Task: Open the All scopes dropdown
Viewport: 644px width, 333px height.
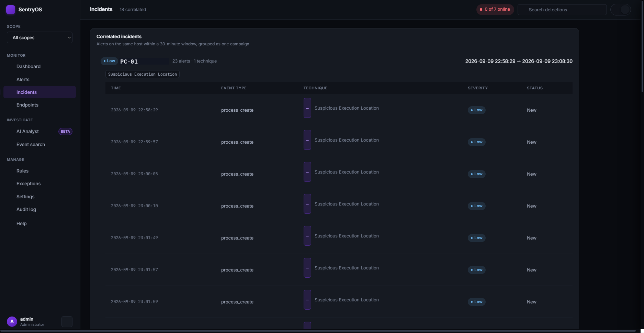Action: pos(40,37)
